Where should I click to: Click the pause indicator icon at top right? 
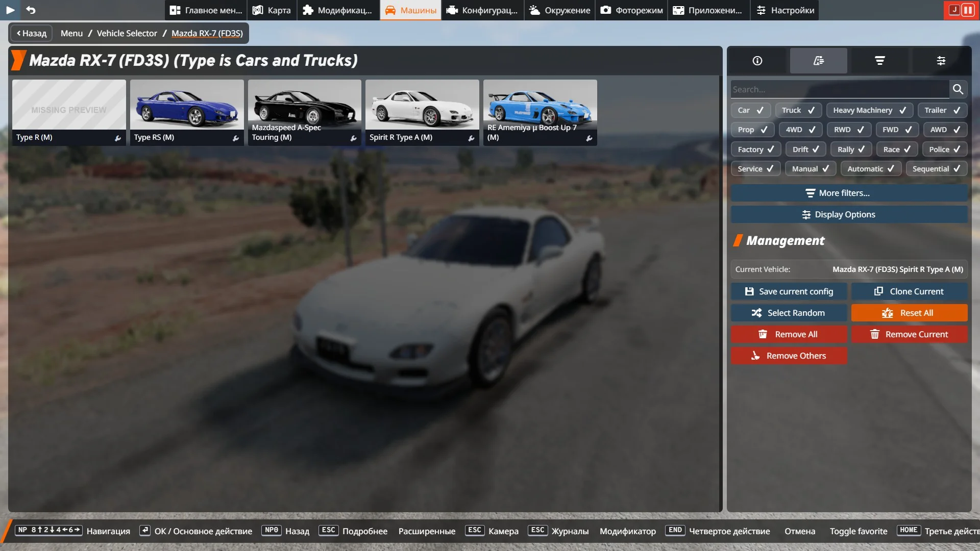(968, 10)
